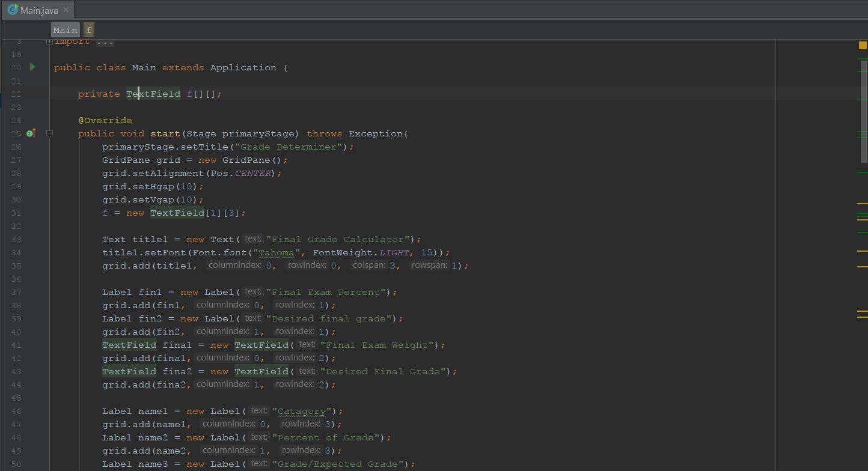Collapse the start method using fold arrow
The height and width of the screenshot is (471, 868).
pos(50,133)
